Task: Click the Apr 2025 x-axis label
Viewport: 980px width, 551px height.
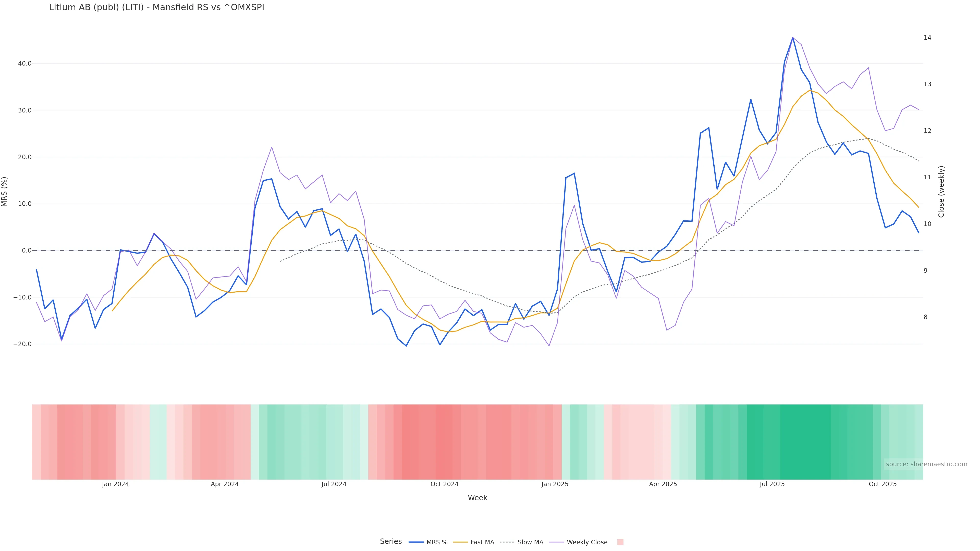Action: pos(663,484)
